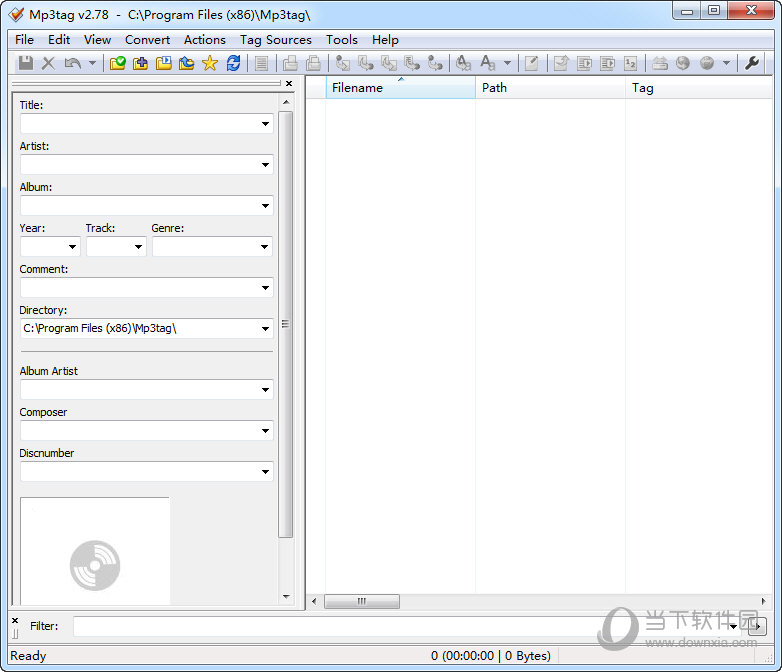Click the Select all files list icon
This screenshot has height=672, width=782.
(261, 63)
